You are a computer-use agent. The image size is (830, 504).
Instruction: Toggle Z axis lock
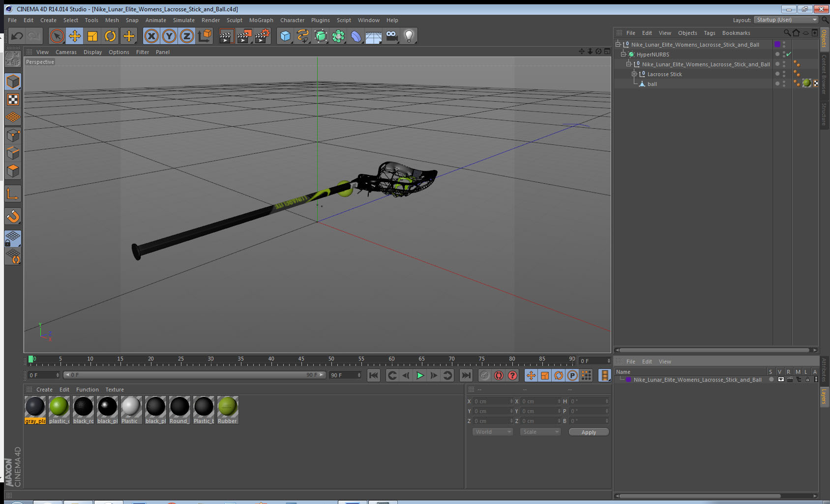[187, 36]
